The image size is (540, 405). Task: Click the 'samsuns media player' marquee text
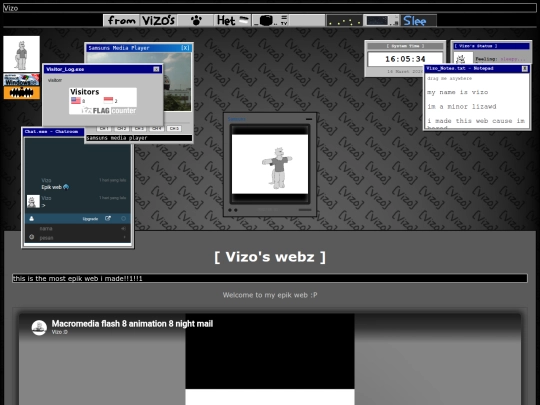point(117,138)
